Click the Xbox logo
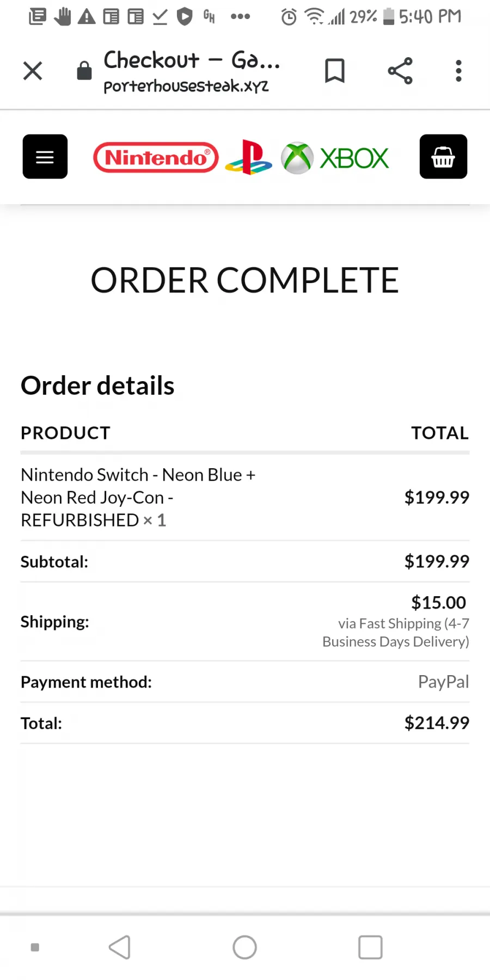490x980 pixels. click(x=335, y=158)
